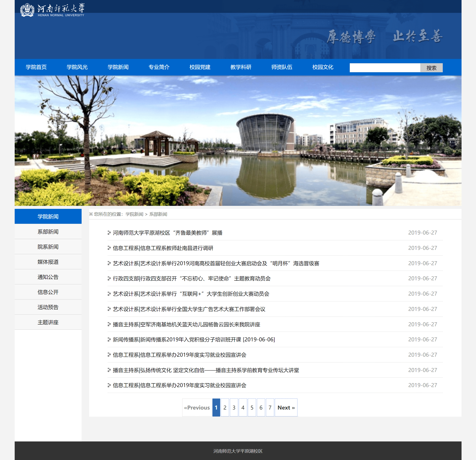Select the highlighted 学院新闻 sidebar item

[48, 216]
